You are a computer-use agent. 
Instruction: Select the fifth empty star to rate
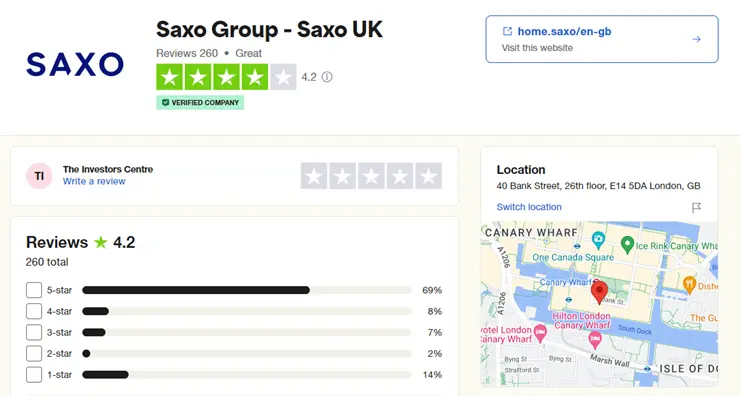(429, 176)
